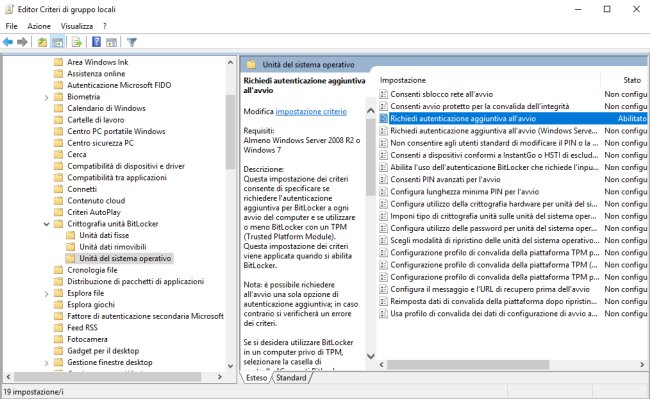Viewport: 650px width, 399px height.
Task: Toggle the Show/Hide console tree icon
Action: click(58, 42)
